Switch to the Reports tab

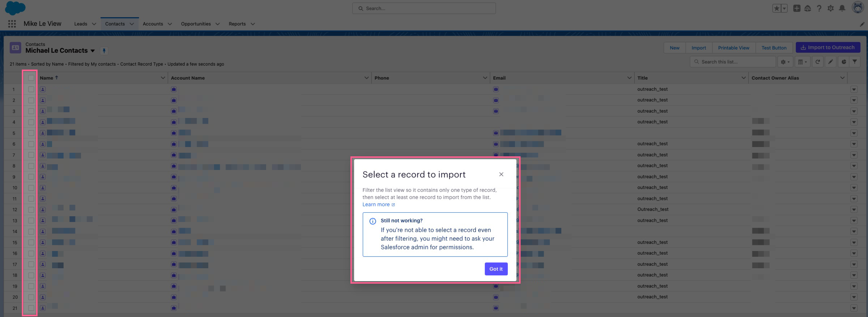[237, 24]
